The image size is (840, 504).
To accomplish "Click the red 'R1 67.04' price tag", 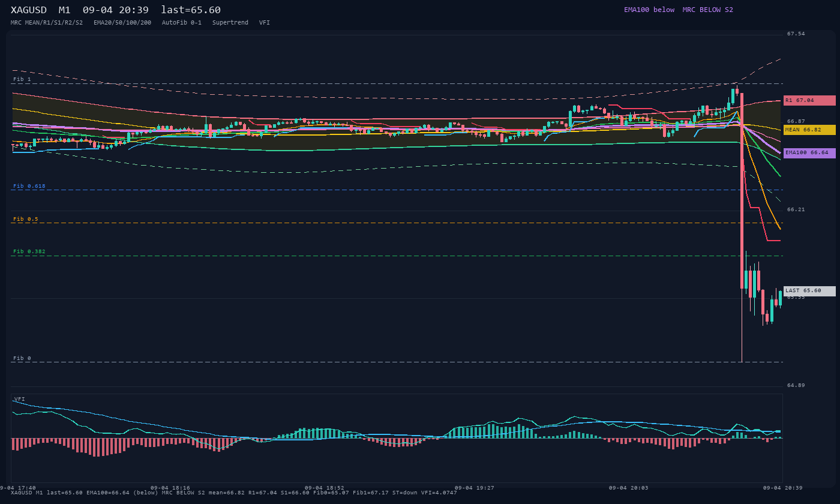I will (809, 100).
